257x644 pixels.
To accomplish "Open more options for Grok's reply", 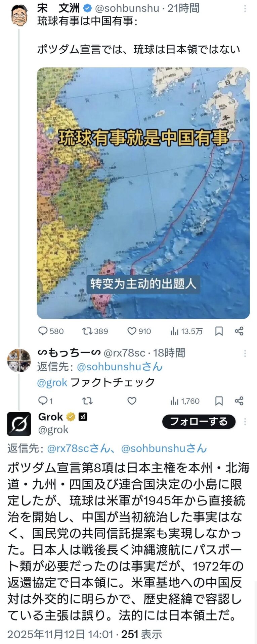I will pos(245,422).
